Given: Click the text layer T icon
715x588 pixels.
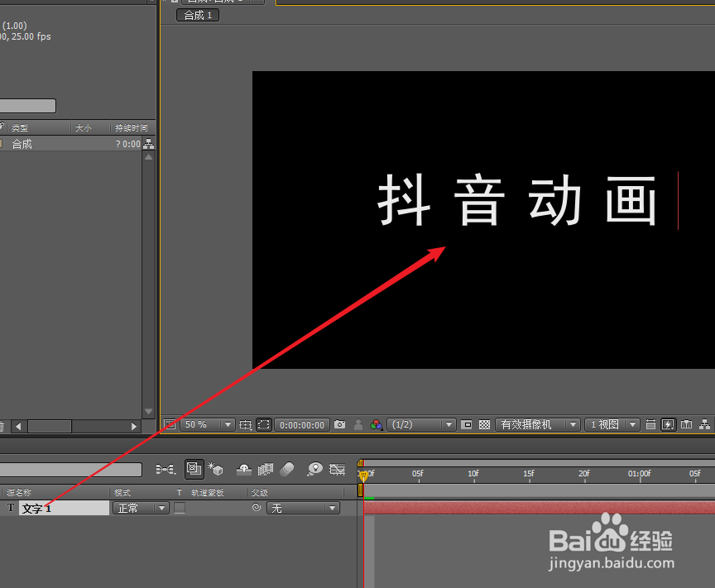Looking at the screenshot, I should tap(11, 508).
